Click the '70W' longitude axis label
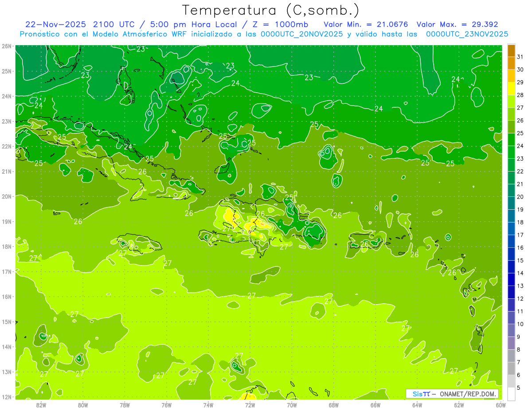 point(292,405)
